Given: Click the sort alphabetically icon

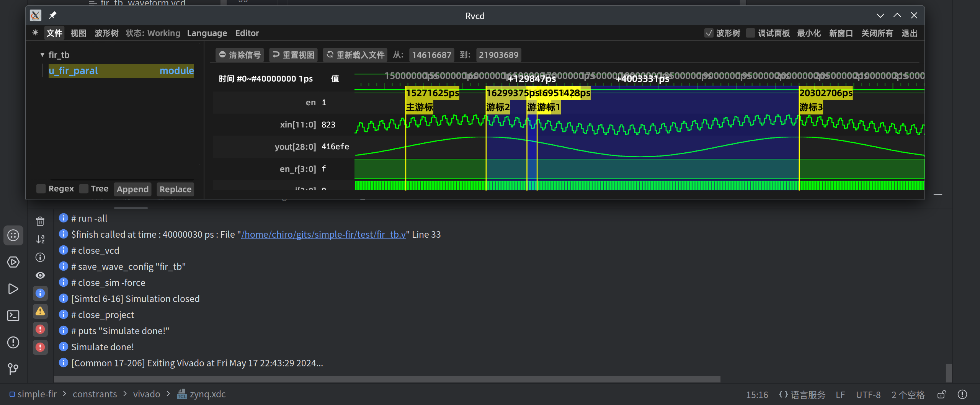Looking at the screenshot, I should (40, 239).
